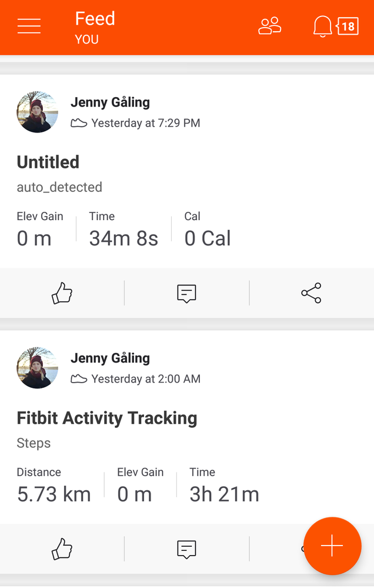Tap the orange plus add button
374x588 pixels.
[332, 546]
